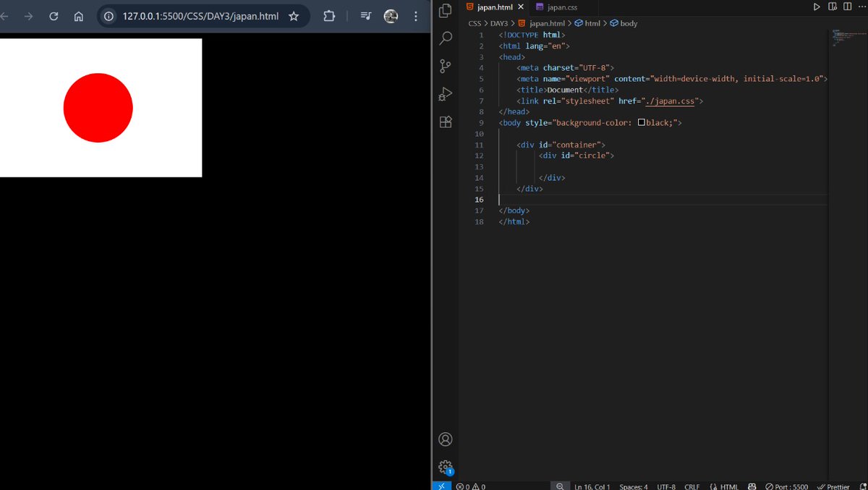The width and height of the screenshot is (868, 490).
Task: Click the <html lang="en"> line
Action: click(534, 46)
